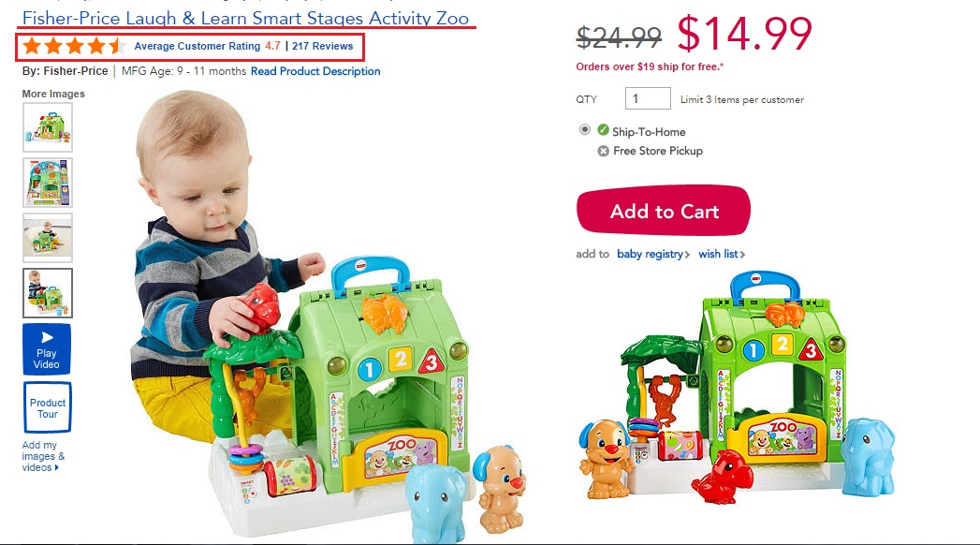This screenshot has width=980, height=545.
Task: Click the unavailable Free Store Pickup icon
Action: tap(603, 151)
